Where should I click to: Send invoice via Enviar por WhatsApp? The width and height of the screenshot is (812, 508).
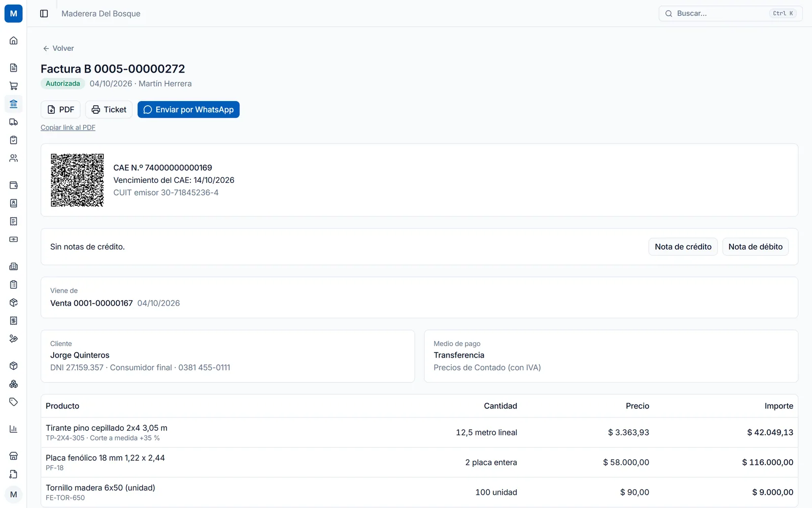click(x=188, y=110)
